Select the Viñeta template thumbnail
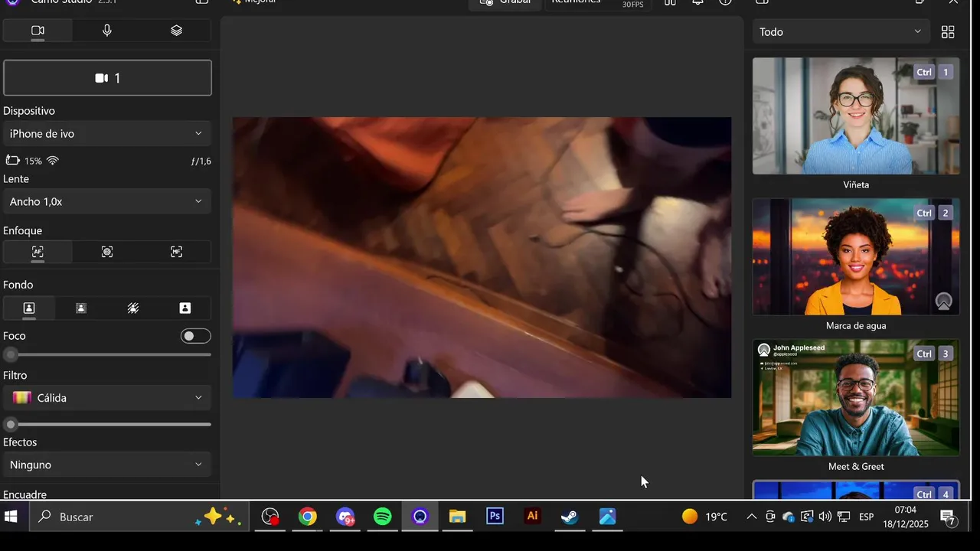 pyautogui.click(x=856, y=116)
